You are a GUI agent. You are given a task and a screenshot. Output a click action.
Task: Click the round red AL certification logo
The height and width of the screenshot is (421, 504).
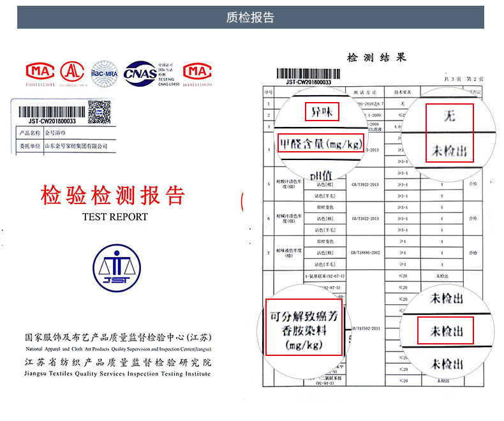coord(72,71)
